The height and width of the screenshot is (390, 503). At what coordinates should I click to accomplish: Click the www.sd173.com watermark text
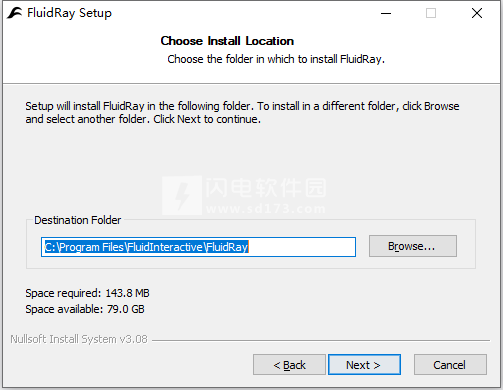tap(266, 209)
